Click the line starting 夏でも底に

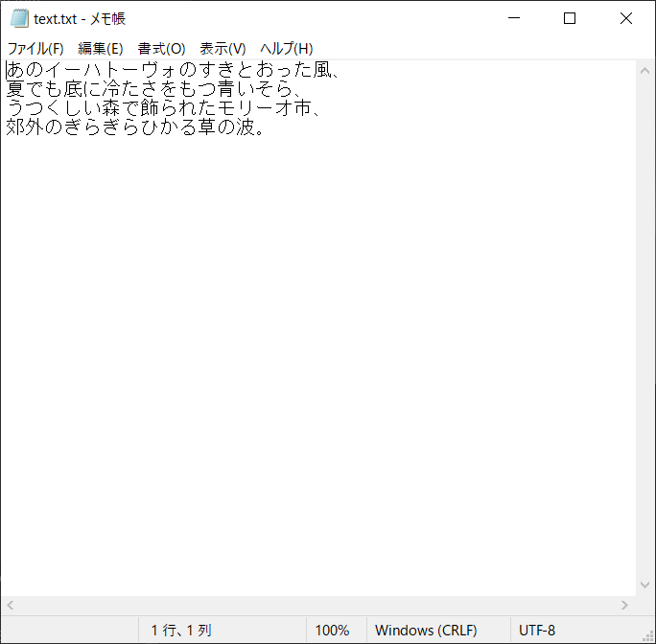154,89
